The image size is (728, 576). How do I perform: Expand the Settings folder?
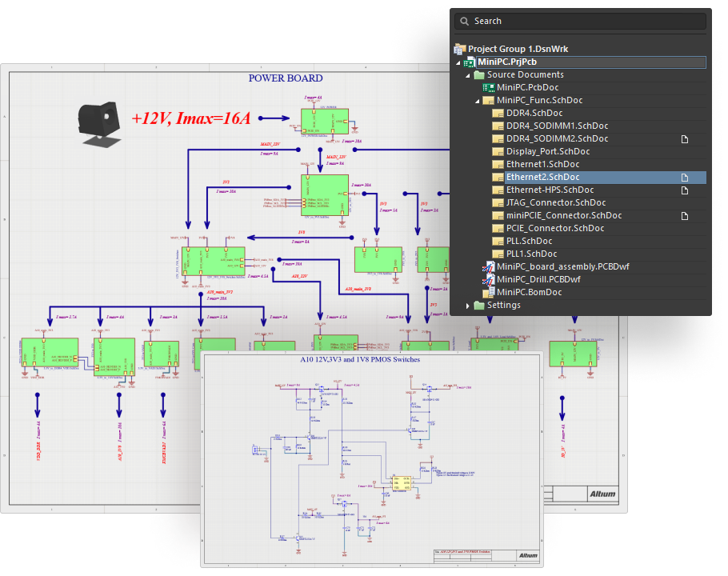click(x=469, y=306)
